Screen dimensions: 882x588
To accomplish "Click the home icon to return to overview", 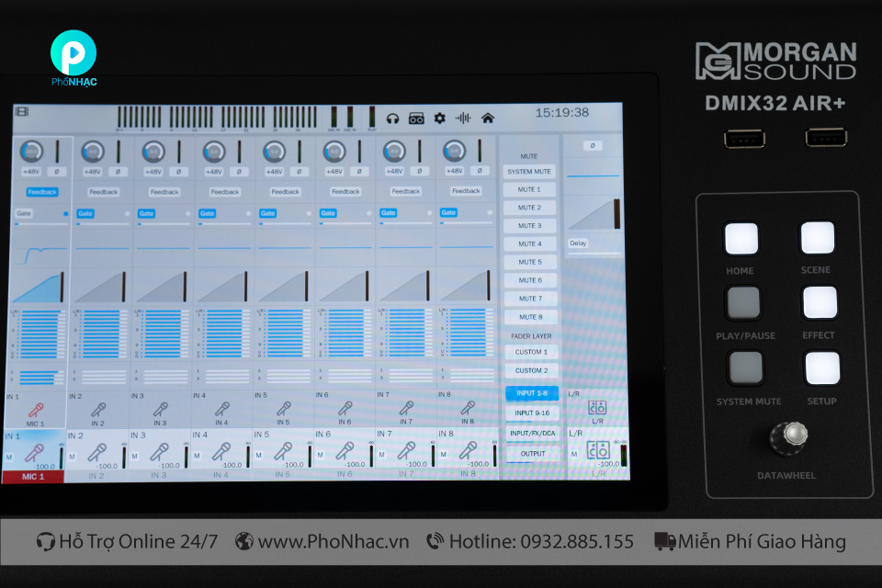I will pos(490,118).
